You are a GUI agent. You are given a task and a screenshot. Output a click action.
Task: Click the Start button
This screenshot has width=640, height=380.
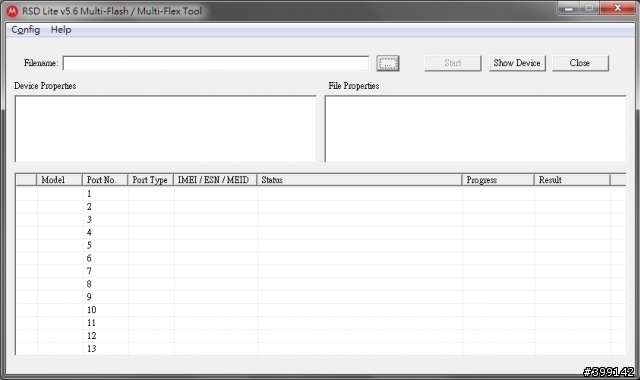click(x=453, y=63)
